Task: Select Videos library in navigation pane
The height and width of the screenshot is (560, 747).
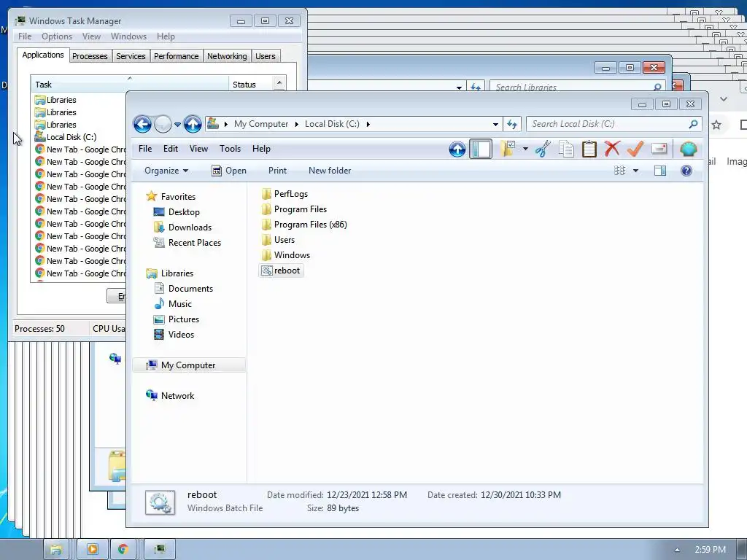Action: (x=174, y=334)
